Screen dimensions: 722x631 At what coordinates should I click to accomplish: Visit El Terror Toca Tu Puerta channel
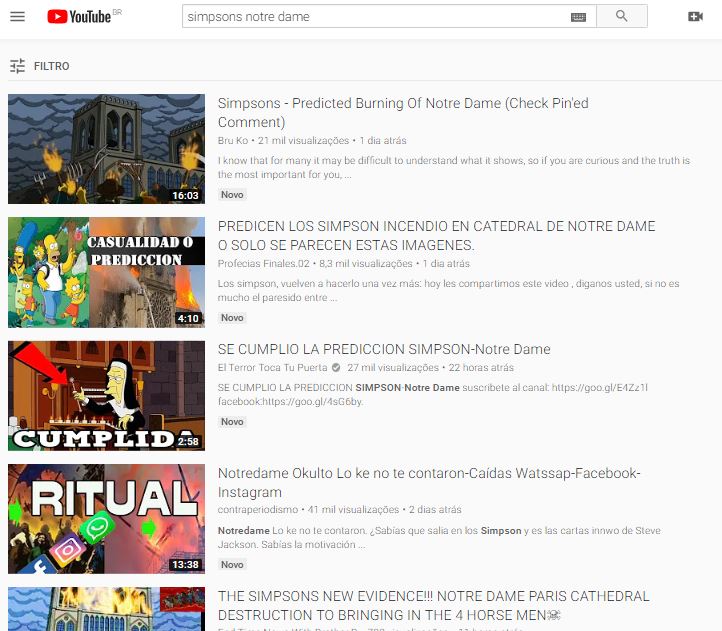click(273, 368)
